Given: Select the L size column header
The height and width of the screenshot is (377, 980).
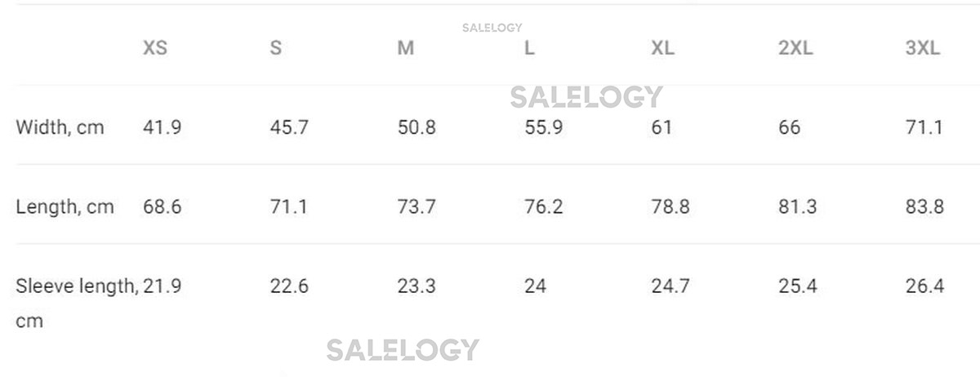Looking at the screenshot, I should tap(530, 48).
